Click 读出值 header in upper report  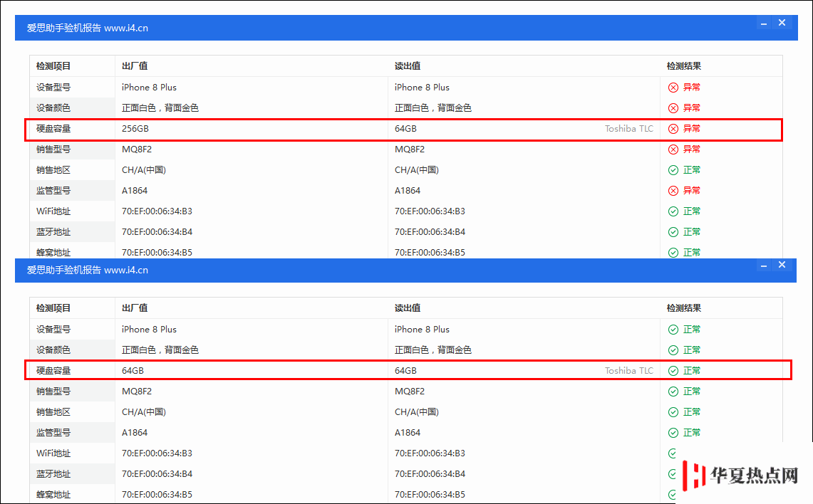click(x=408, y=66)
